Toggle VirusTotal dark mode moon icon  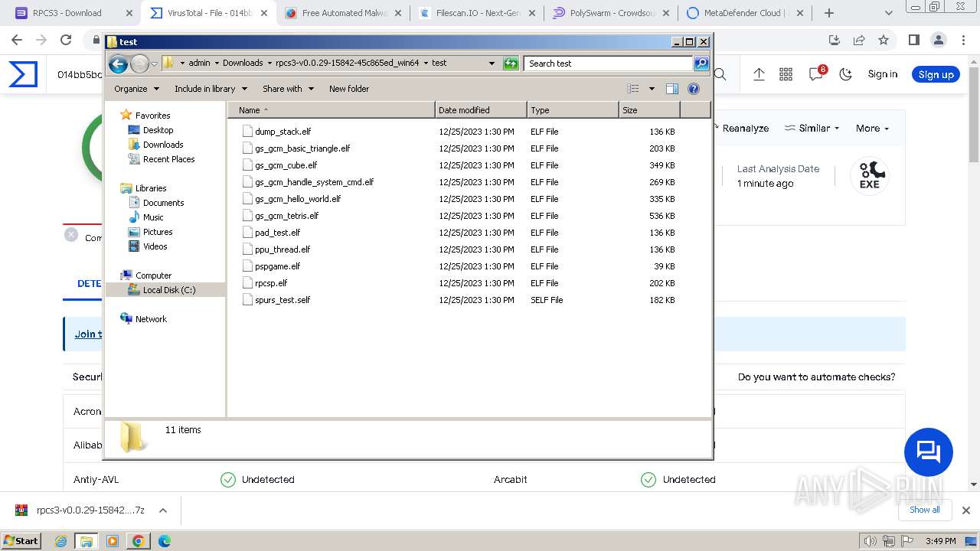tap(846, 74)
